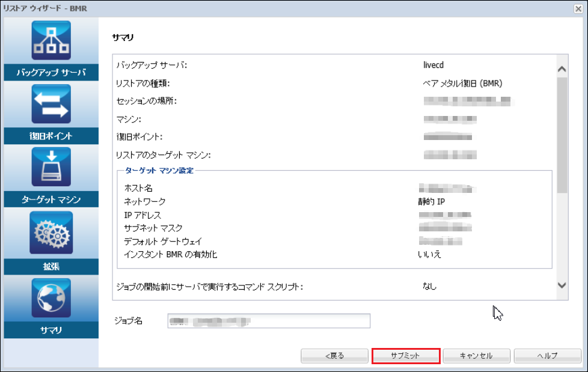Click the リストアの種類: label
Image resolution: width=588 pixels, height=372 pixels.
point(143,84)
